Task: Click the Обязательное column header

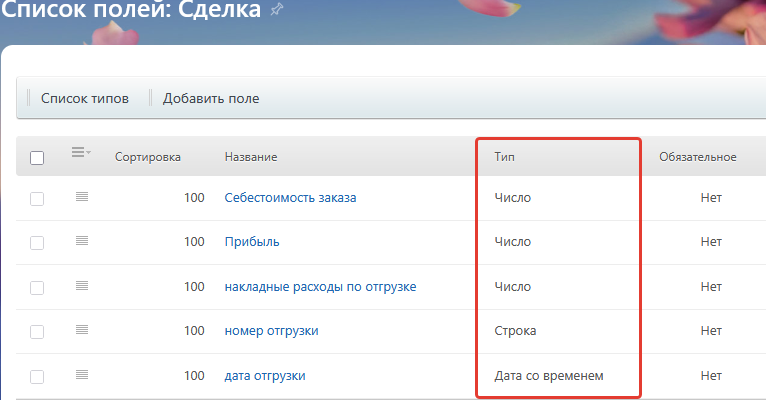Action: [x=697, y=158]
